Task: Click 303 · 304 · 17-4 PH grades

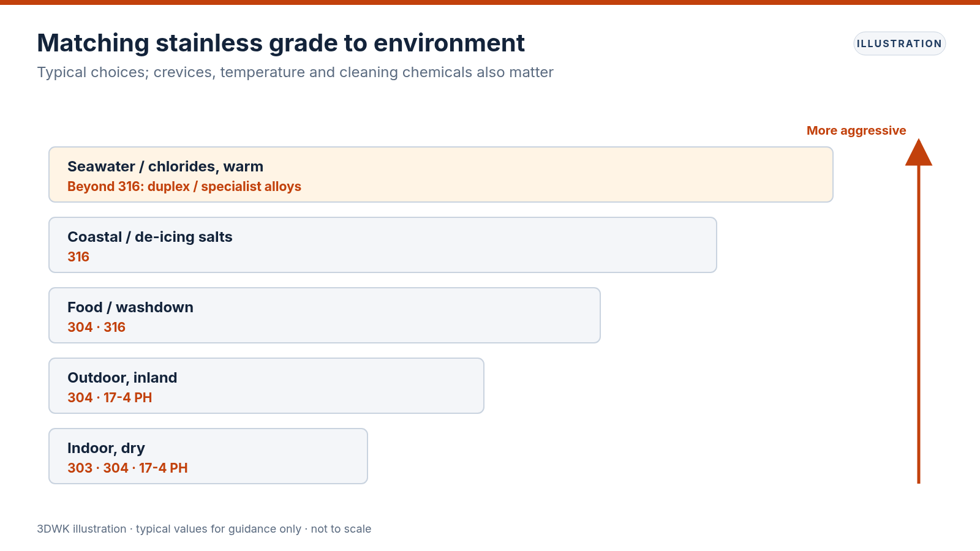Action: [127, 468]
